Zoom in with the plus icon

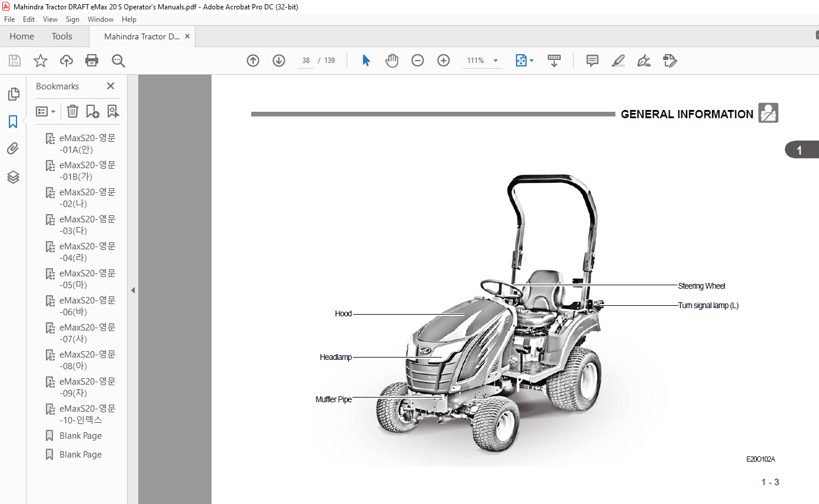[x=444, y=61]
